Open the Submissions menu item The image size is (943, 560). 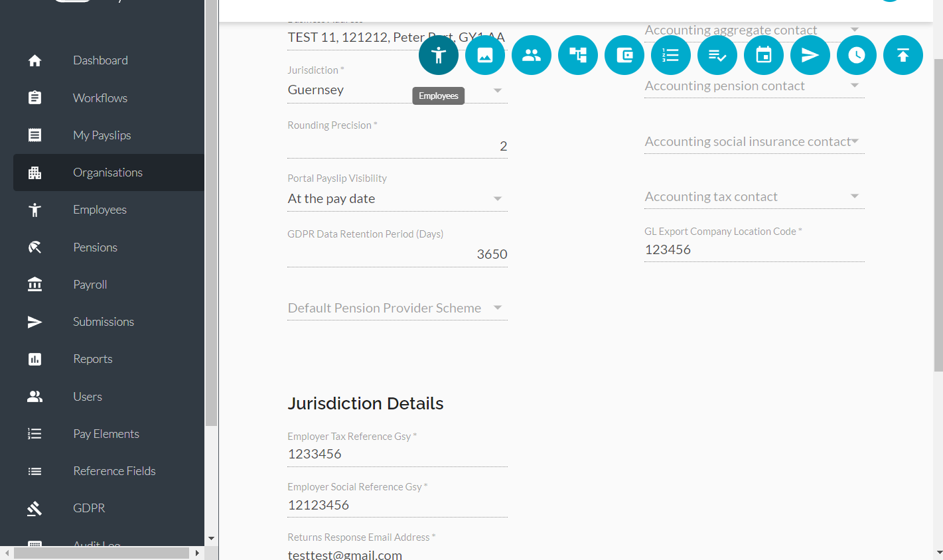[x=109, y=322]
